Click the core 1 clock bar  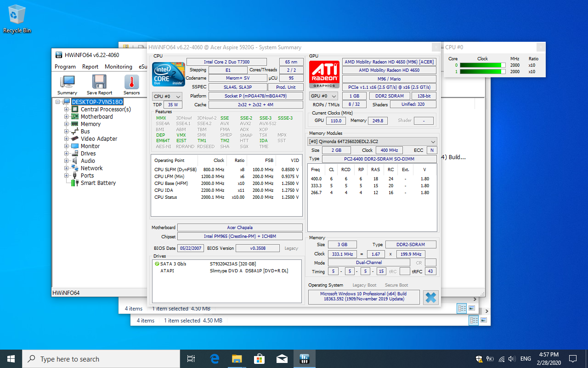click(482, 71)
